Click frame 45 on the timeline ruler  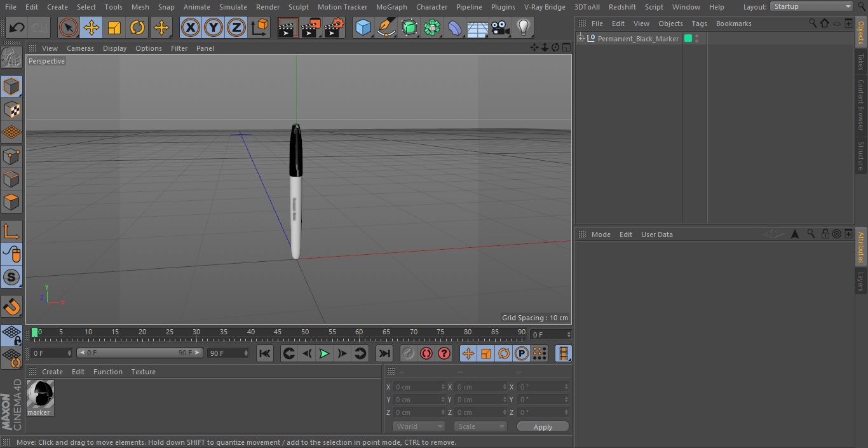(278, 333)
